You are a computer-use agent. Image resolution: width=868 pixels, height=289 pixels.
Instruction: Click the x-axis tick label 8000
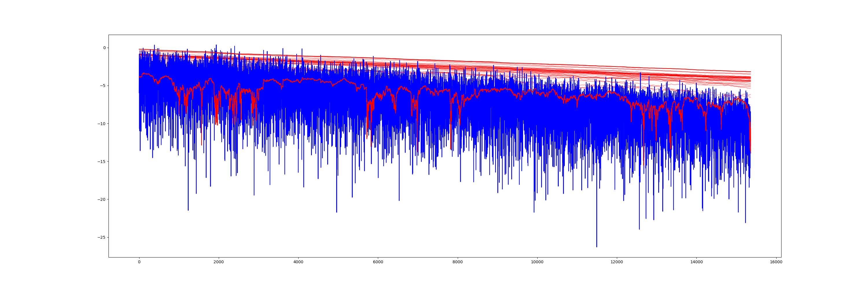tap(458, 262)
